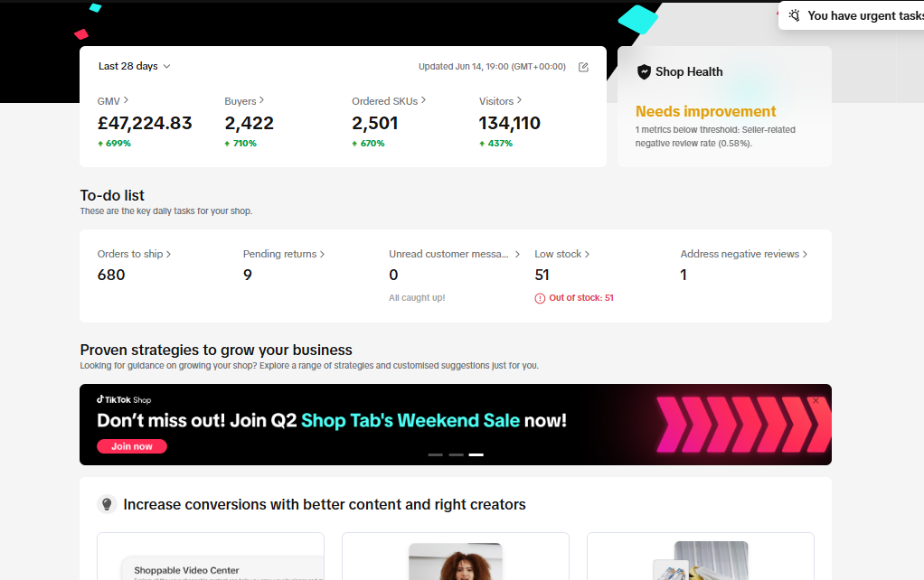
Task: Open the Last 28 days dropdown
Action: 134,66
